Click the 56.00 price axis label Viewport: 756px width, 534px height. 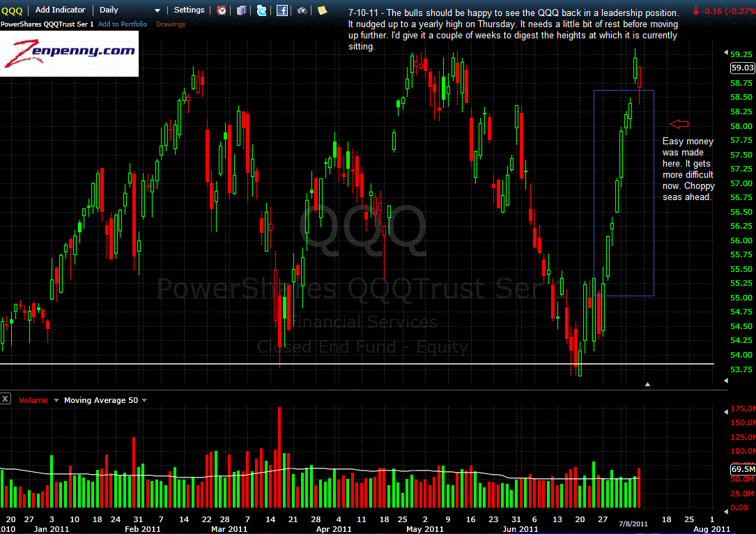[741, 241]
